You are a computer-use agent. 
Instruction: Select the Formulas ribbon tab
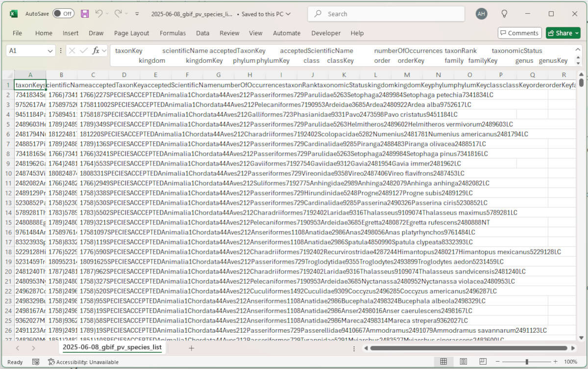(173, 33)
